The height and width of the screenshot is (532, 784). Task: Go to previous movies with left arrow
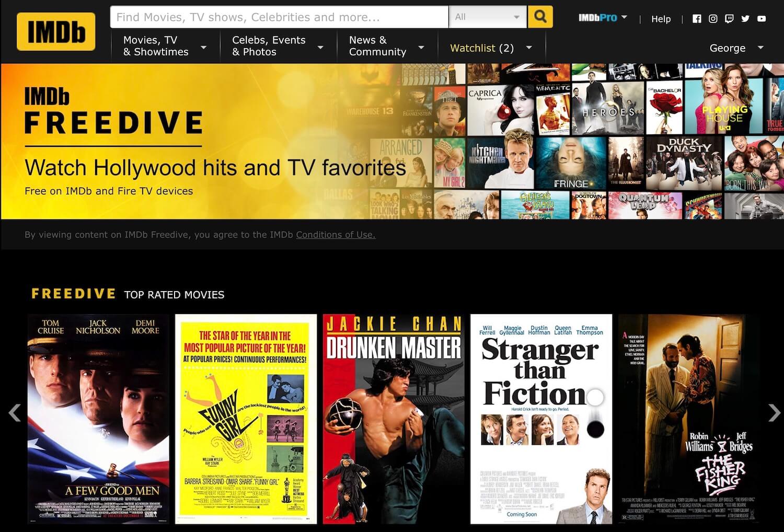tap(15, 412)
